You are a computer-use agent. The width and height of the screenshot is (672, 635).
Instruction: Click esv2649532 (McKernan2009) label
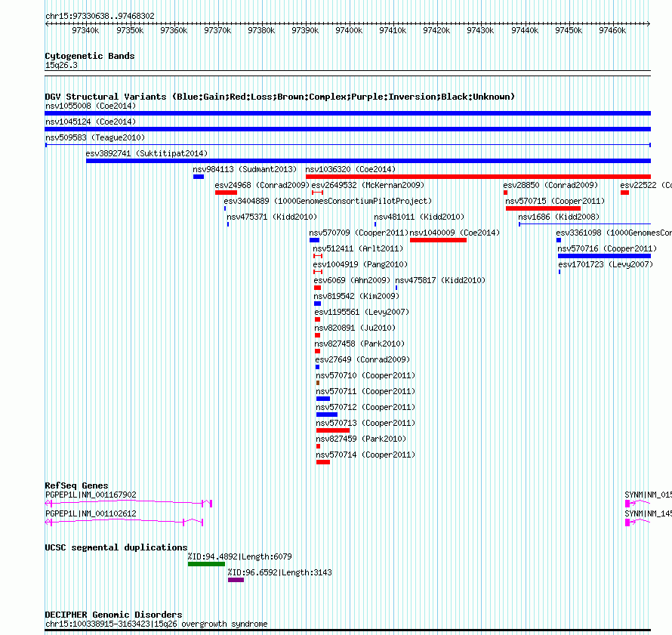point(368,185)
